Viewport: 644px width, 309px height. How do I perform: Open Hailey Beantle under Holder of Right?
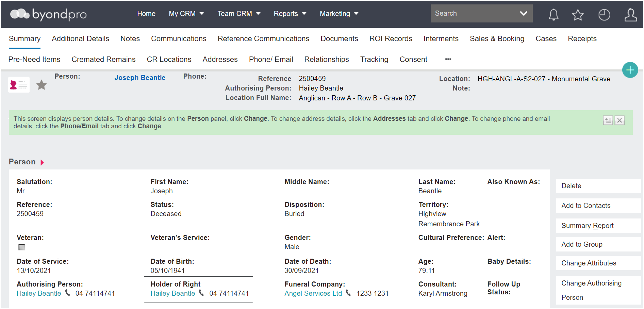[173, 293]
